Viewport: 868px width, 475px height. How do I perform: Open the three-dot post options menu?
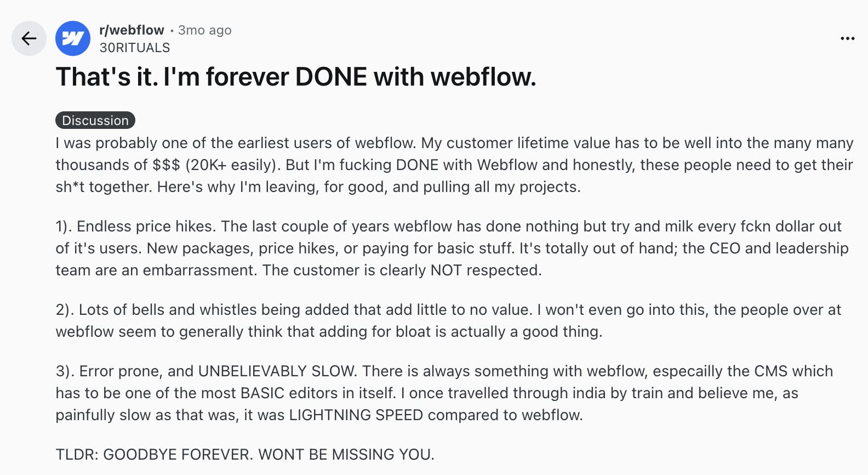[847, 38]
